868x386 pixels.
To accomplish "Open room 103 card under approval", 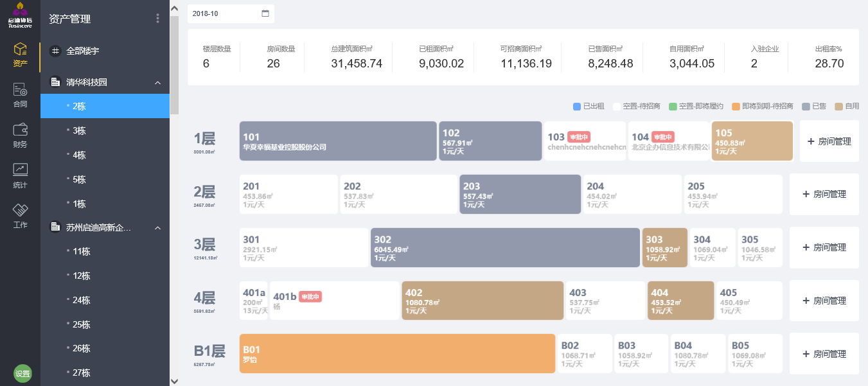I will (x=585, y=141).
